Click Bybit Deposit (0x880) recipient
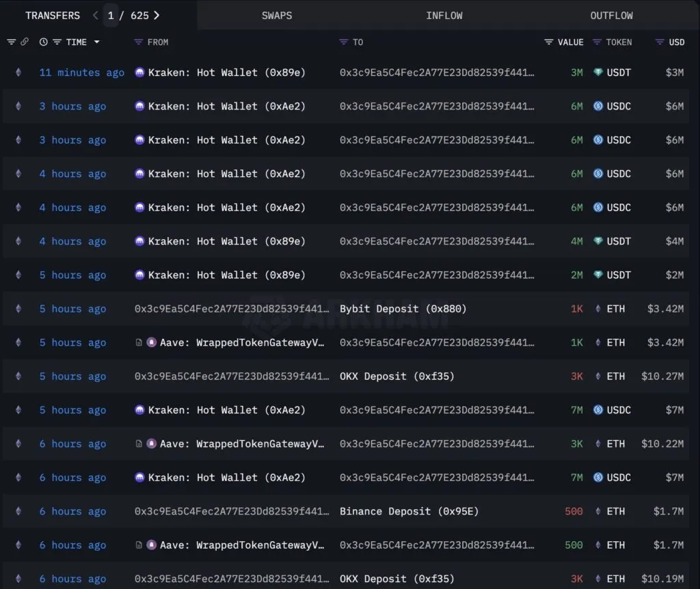 click(x=403, y=309)
